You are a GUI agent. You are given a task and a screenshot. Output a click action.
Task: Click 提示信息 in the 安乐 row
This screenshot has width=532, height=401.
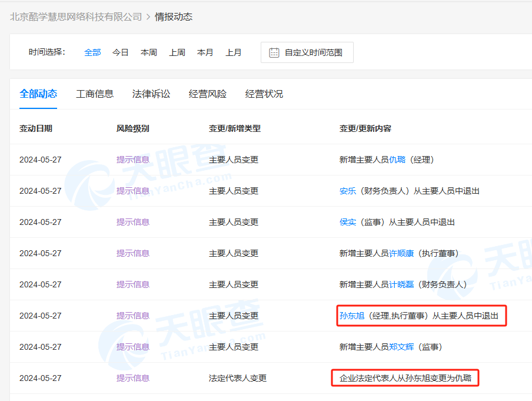[x=133, y=191]
